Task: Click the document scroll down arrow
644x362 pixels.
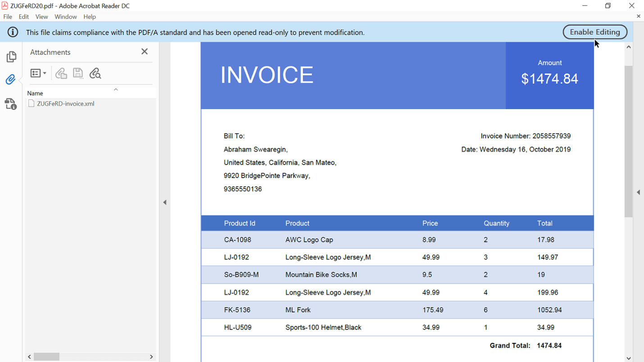Action: coord(629,358)
